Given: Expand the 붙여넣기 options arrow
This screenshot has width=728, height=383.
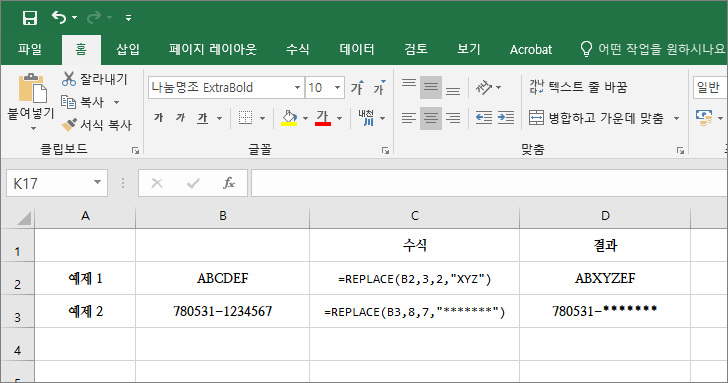Looking at the screenshot, I should pos(33,129).
